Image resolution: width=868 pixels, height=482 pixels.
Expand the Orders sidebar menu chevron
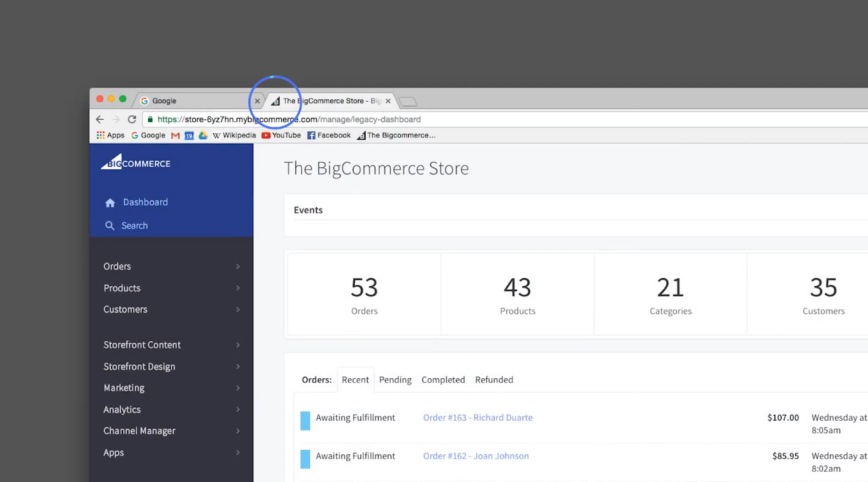tap(238, 267)
